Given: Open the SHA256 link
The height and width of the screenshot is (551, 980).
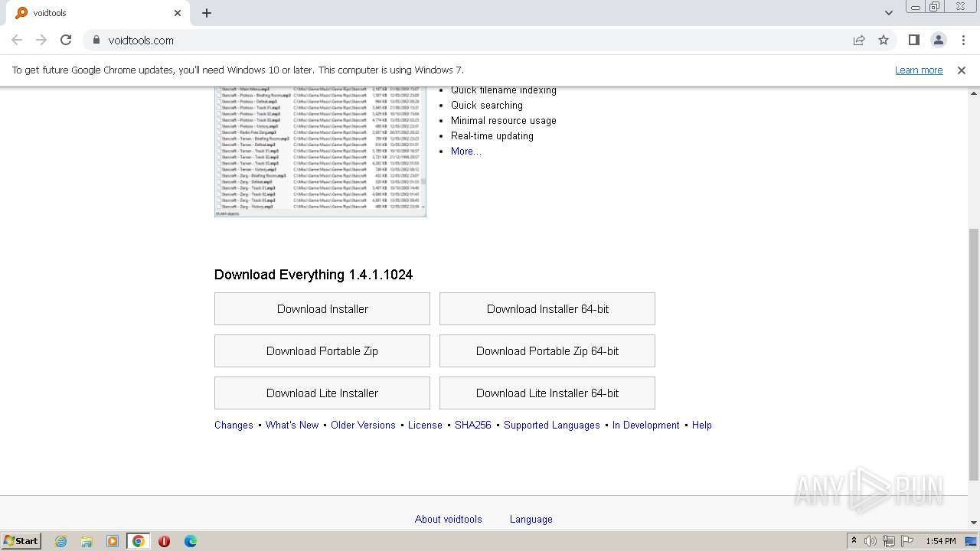Looking at the screenshot, I should pyautogui.click(x=473, y=425).
